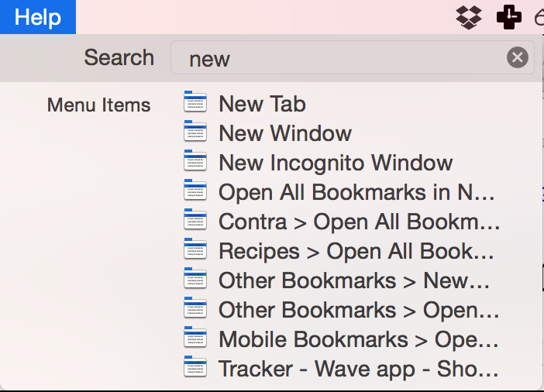Viewport: 544px width, 392px height.
Task: Click the icon beside New Incognito Window
Action: tap(195, 160)
